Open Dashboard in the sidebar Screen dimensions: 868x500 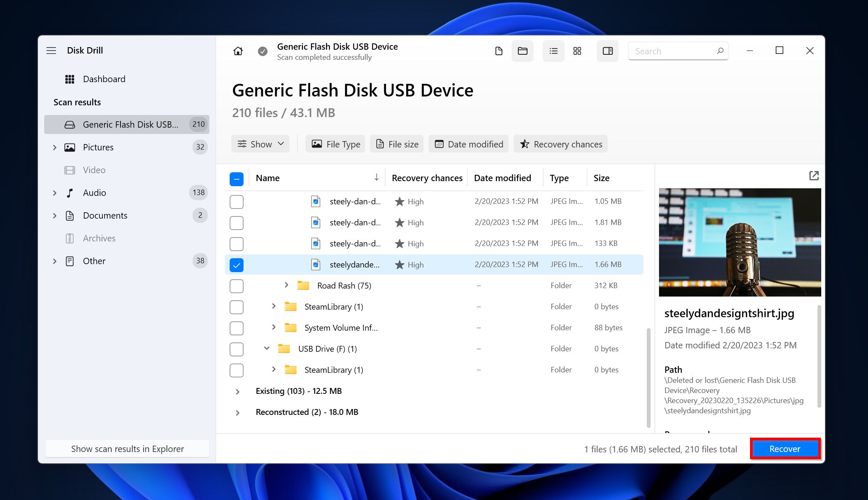coord(127,79)
